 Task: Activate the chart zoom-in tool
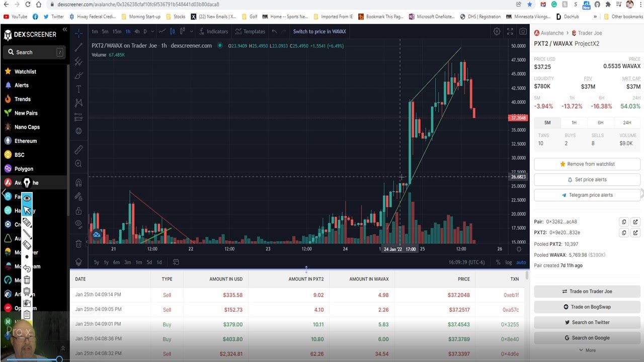pos(78,164)
